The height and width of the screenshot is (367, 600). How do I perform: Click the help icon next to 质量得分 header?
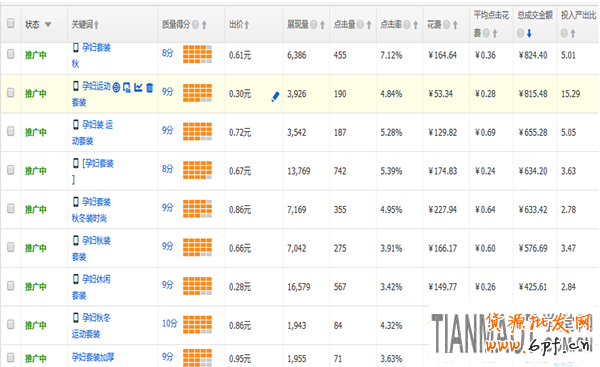click(196, 25)
